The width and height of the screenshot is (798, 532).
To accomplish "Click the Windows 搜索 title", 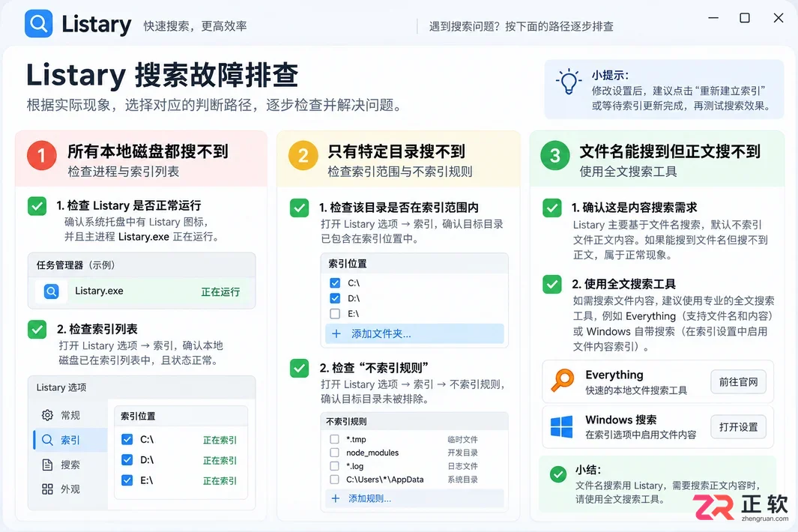I will [621, 420].
